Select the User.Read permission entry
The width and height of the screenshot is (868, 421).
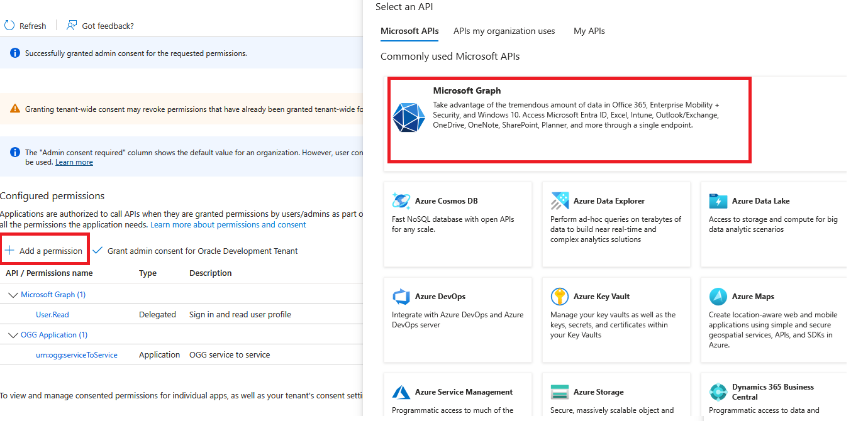click(52, 314)
